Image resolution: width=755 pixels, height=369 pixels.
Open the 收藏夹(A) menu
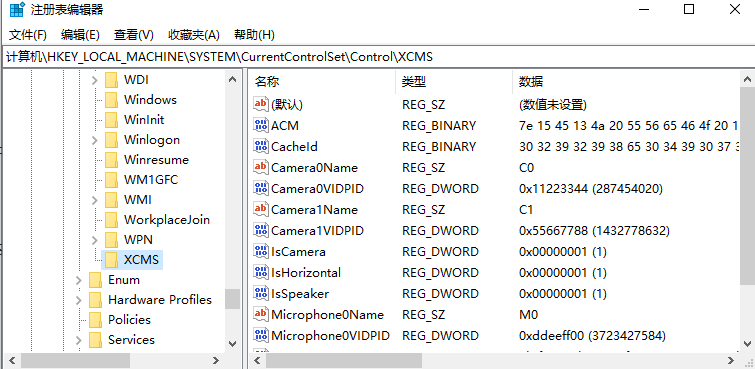(x=194, y=35)
